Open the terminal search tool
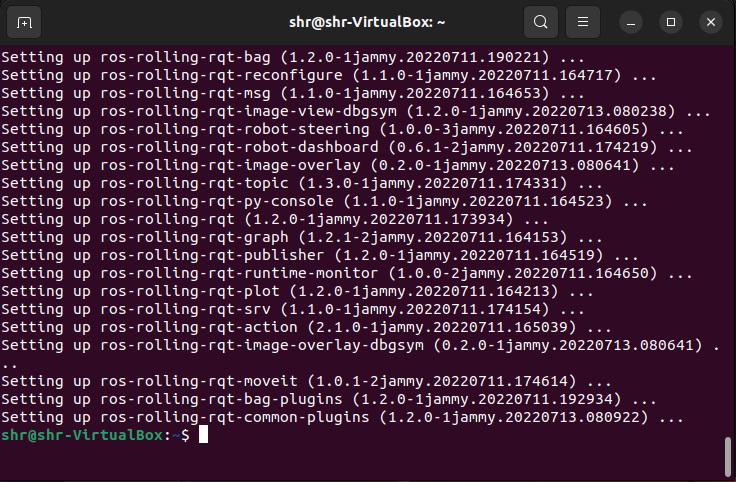The width and height of the screenshot is (736, 482). tap(541, 22)
